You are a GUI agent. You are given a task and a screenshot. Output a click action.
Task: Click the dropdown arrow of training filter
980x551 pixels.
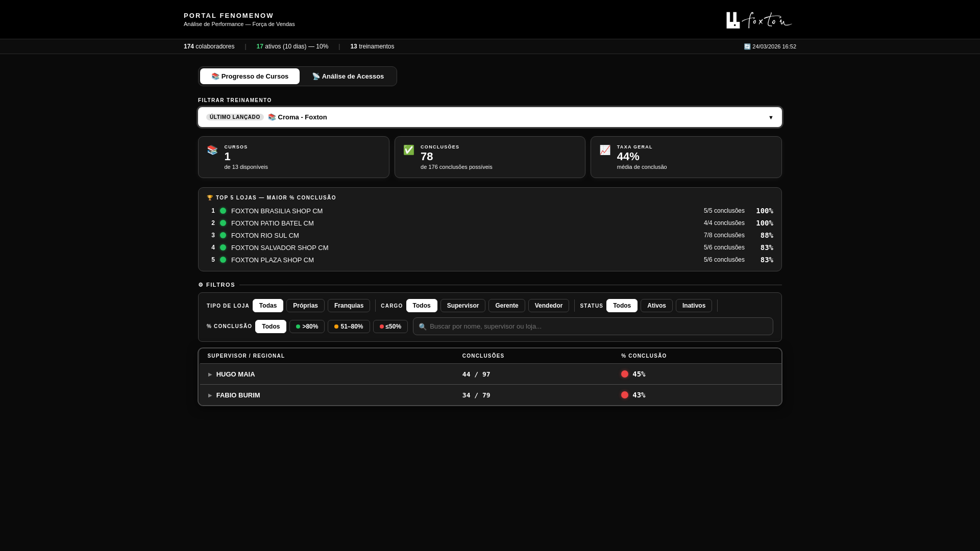tap(771, 117)
